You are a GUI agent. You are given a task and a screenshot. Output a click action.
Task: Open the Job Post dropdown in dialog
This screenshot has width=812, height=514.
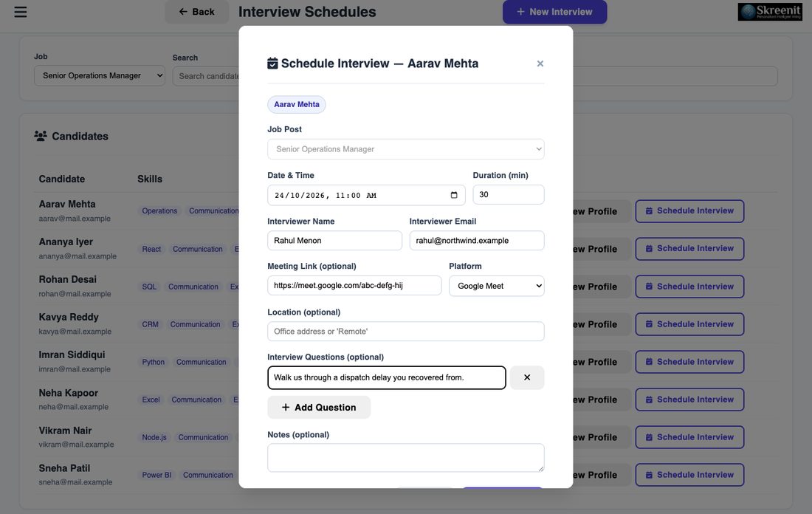[x=405, y=149]
